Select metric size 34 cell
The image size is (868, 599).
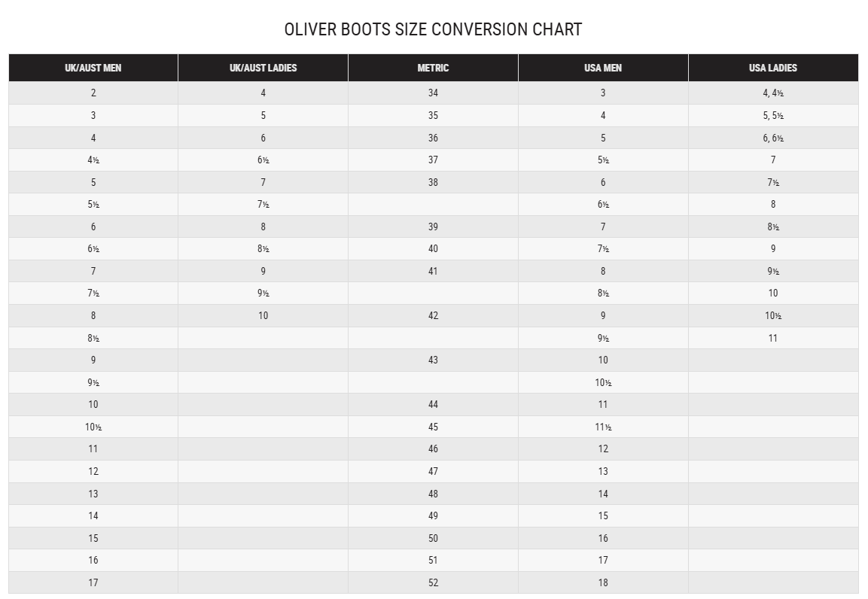point(433,93)
